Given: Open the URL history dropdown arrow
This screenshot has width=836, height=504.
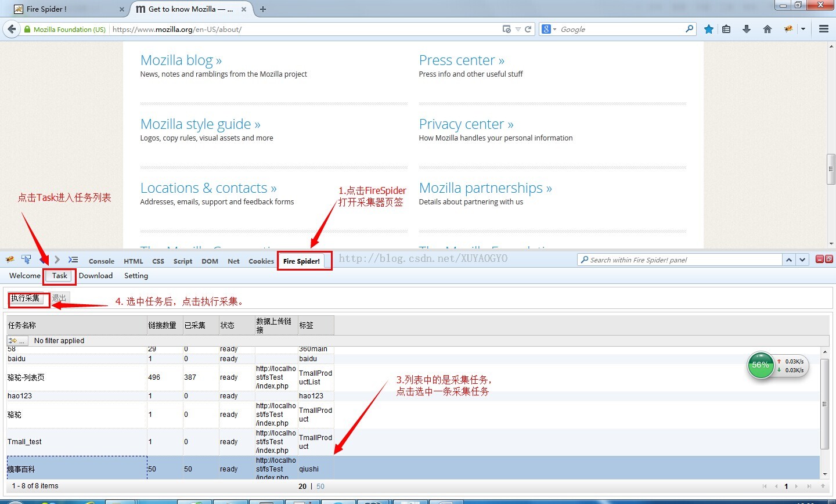Looking at the screenshot, I should click(x=518, y=29).
